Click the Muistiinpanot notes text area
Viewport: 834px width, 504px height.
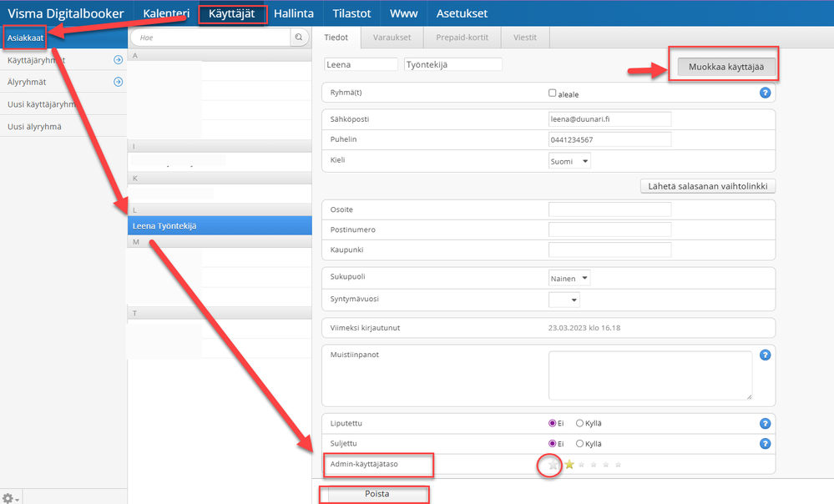coord(650,375)
